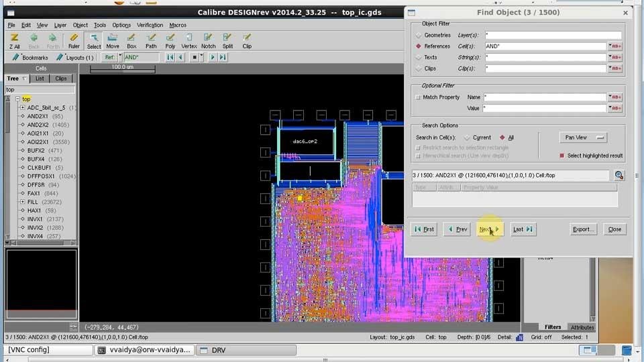Choose All for Search in Cell(s)
The height and width of the screenshot is (362, 644).
[502, 137]
